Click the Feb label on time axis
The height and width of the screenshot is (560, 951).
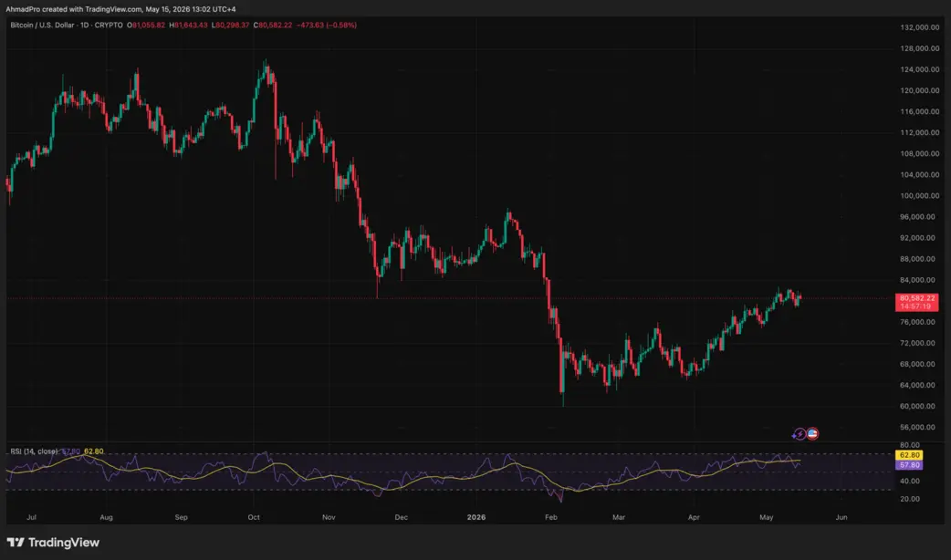[x=550, y=517]
